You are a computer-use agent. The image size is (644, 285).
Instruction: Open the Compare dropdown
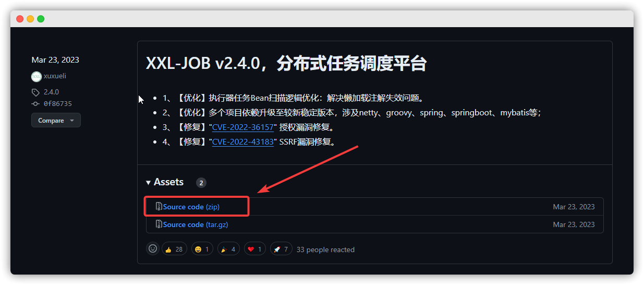pyautogui.click(x=56, y=120)
